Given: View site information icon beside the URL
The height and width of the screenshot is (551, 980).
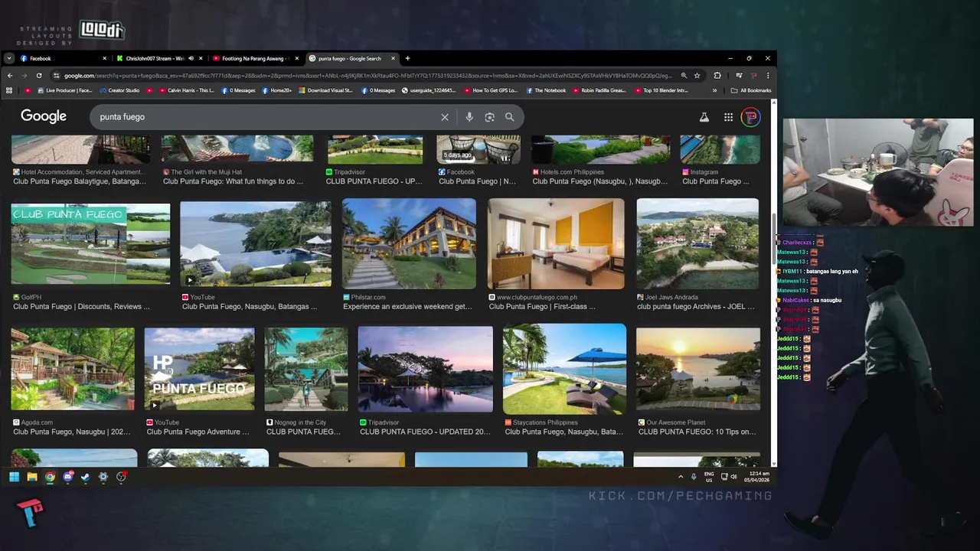Looking at the screenshot, I should point(56,76).
